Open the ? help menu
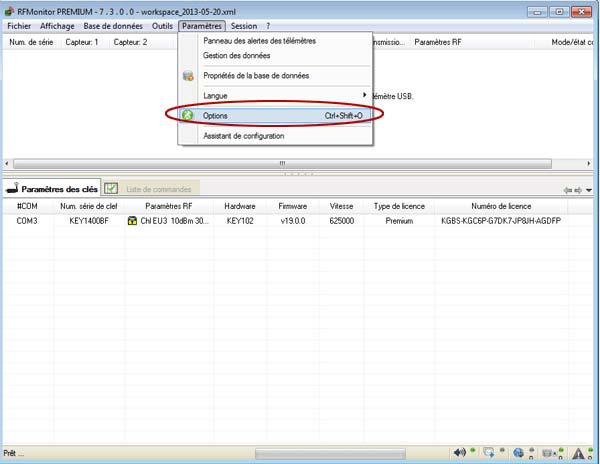Image resolution: width=600 pixels, height=464 pixels. (x=268, y=26)
